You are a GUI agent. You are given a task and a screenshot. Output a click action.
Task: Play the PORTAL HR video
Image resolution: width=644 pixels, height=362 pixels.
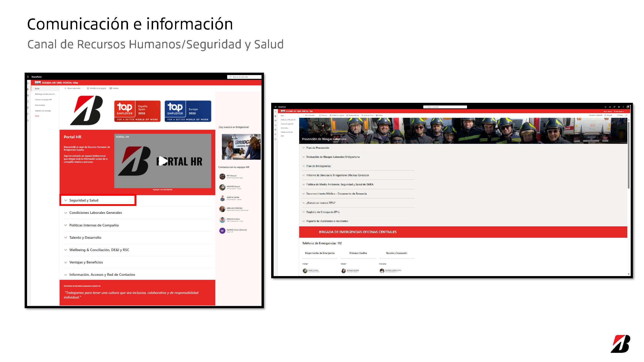click(163, 161)
